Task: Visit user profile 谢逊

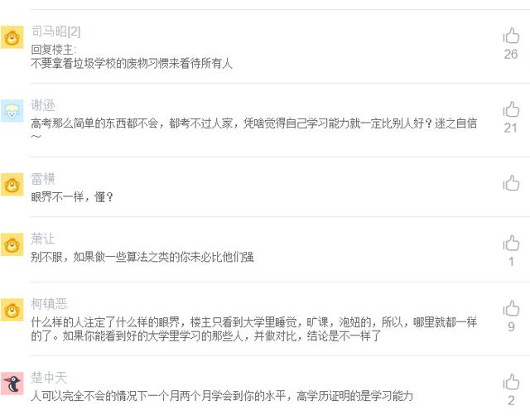Action: coord(43,105)
